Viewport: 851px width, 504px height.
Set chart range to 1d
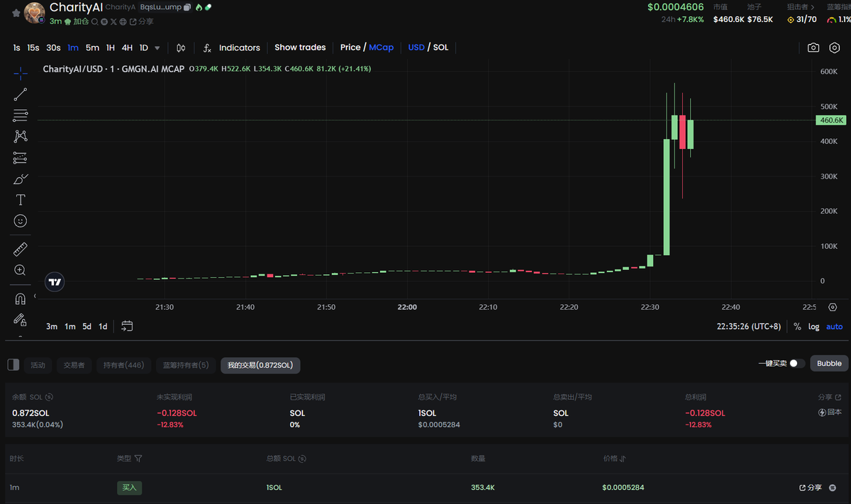pyautogui.click(x=103, y=327)
